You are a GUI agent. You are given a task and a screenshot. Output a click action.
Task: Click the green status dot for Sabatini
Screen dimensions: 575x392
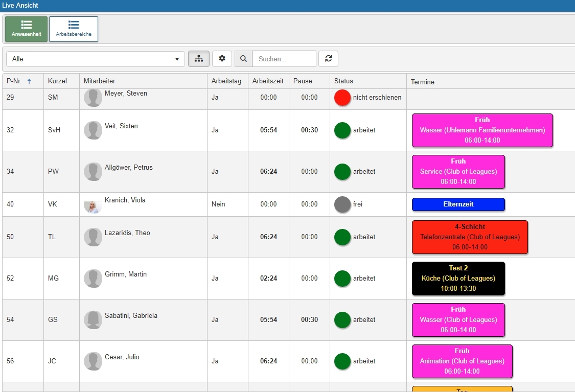[x=342, y=320]
